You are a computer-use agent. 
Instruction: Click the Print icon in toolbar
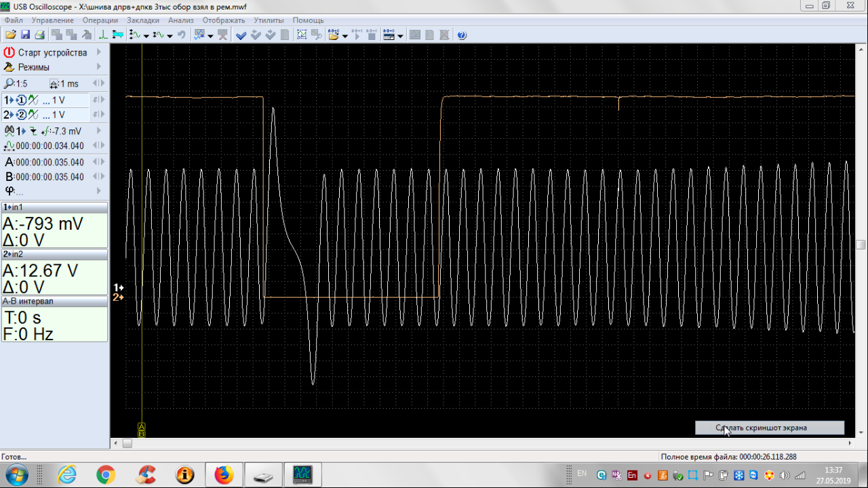39,35
